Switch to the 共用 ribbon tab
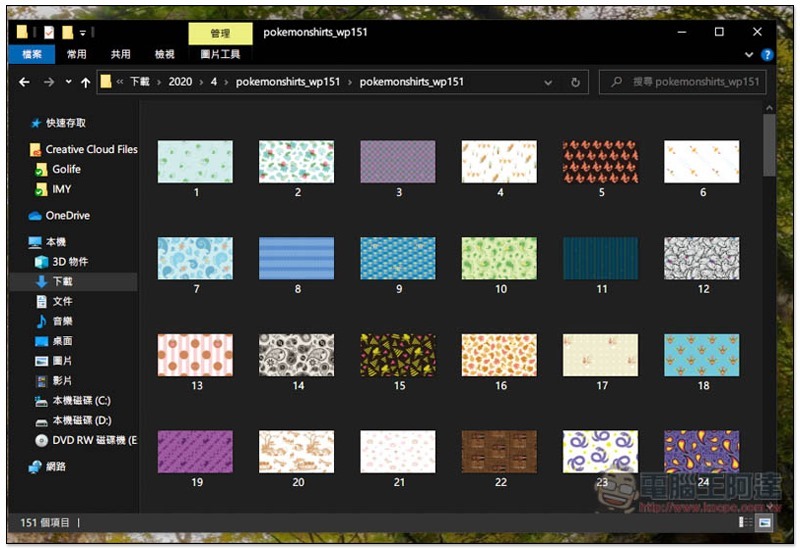The width and height of the screenshot is (800, 550). 120,54
